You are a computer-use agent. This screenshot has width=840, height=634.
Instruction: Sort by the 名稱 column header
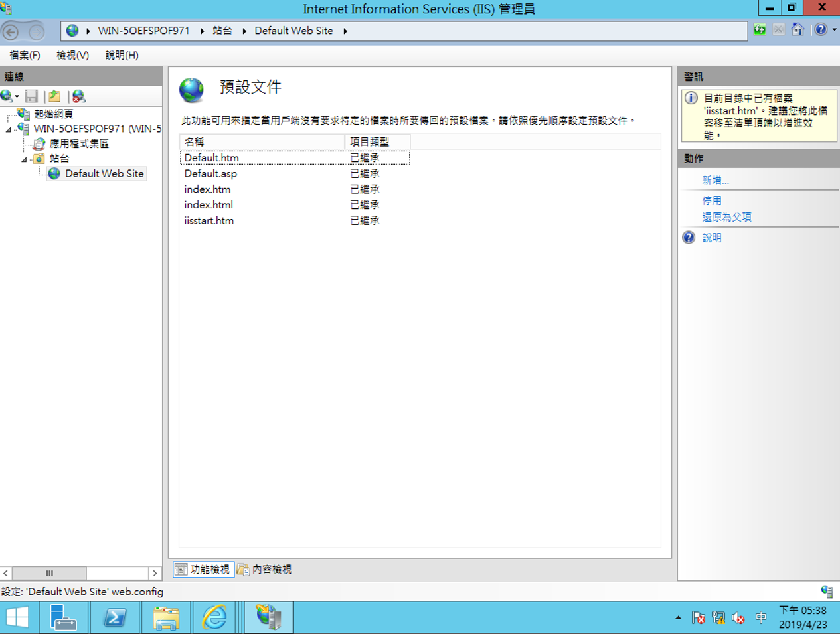point(262,141)
